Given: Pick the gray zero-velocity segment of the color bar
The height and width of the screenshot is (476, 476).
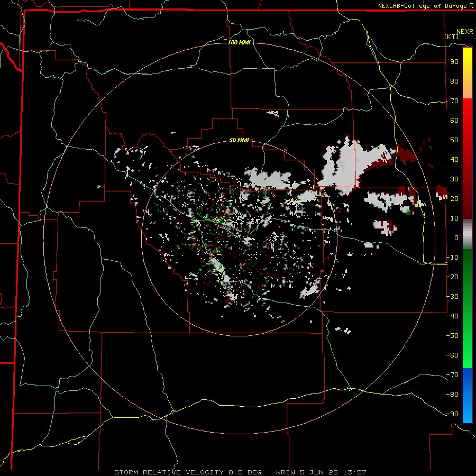Looking at the screenshot, I should pyautogui.click(x=467, y=234).
